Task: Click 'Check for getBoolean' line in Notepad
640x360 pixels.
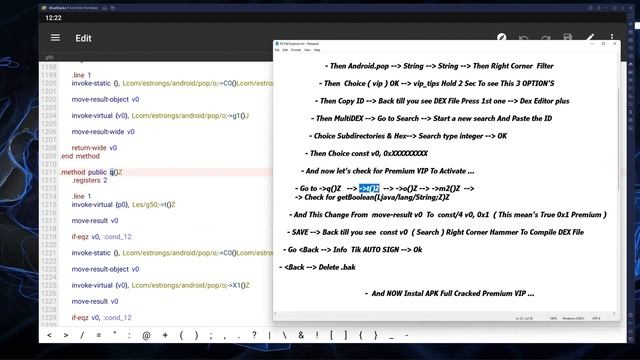Action: [372, 197]
